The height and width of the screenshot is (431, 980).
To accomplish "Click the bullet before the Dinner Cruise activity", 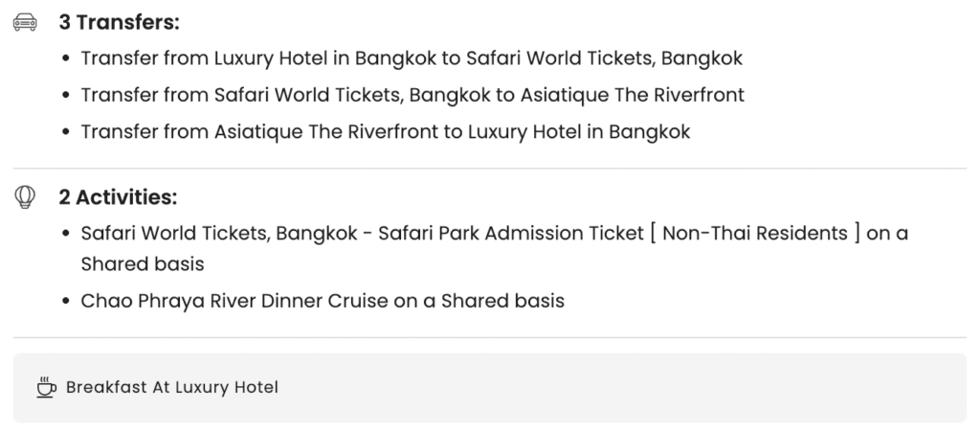I will click(x=65, y=302).
